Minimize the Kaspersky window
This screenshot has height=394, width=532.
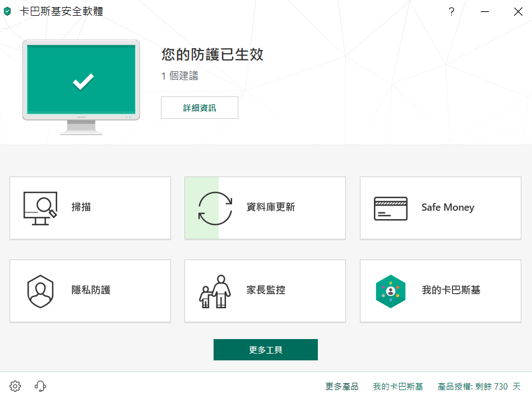click(485, 12)
